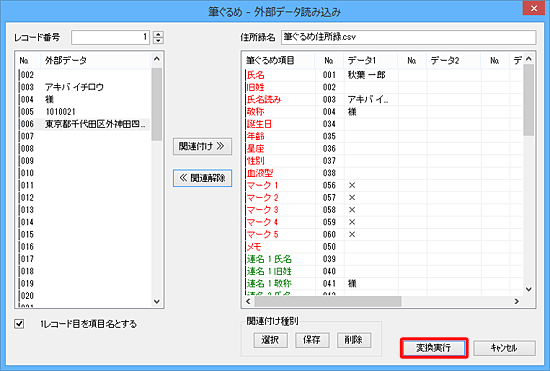Decrease the レコード番号 spinner value

point(159,41)
